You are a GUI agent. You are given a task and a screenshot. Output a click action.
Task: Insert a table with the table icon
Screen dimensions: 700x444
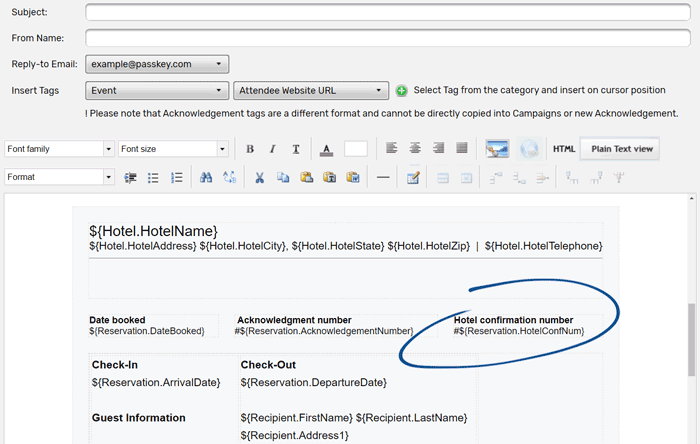tap(413, 178)
